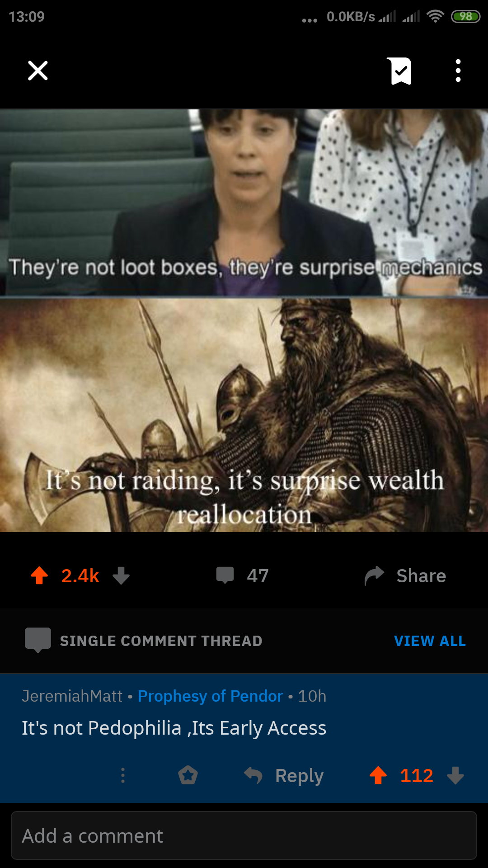488x868 pixels.
Task: Downvote JeremiahMatt's comment
Action: click(455, 775)
